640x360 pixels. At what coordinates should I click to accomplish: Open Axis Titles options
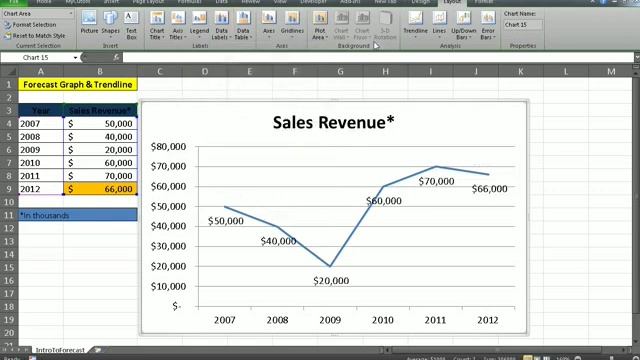click(x=178, y=25)
